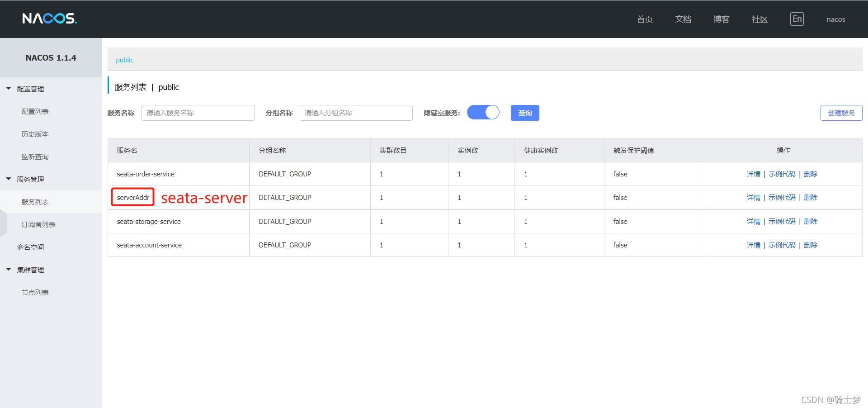Screen dimensions: 868x408
Task: Click DEFAULT_GROUP in seata-order-service row
Action: 285,174
